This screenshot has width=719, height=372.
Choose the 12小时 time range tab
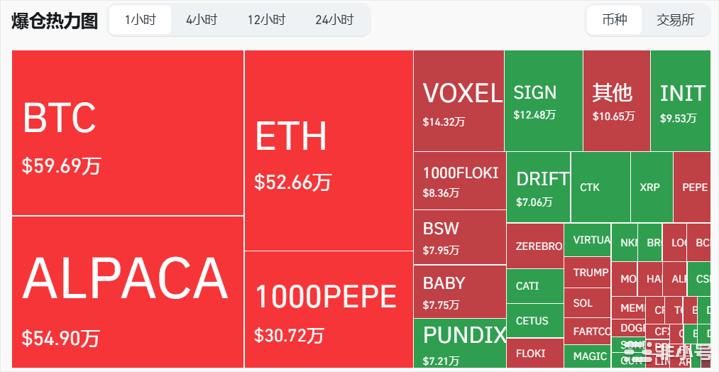266,20
